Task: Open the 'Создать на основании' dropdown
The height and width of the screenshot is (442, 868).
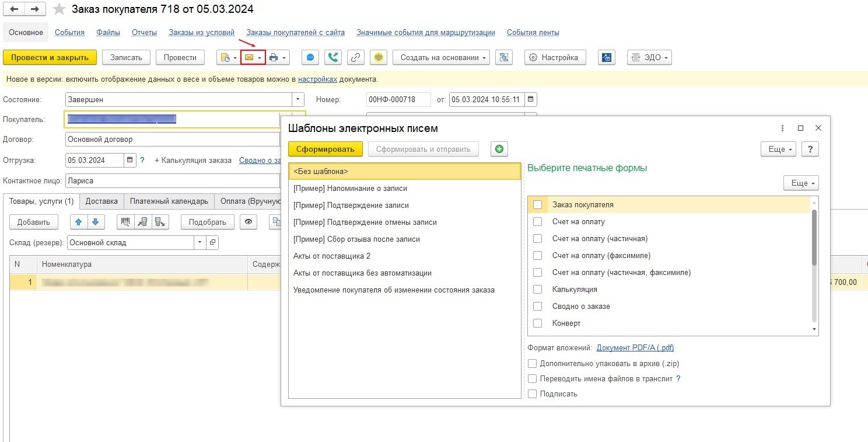Action: click(x=441, y=57)
